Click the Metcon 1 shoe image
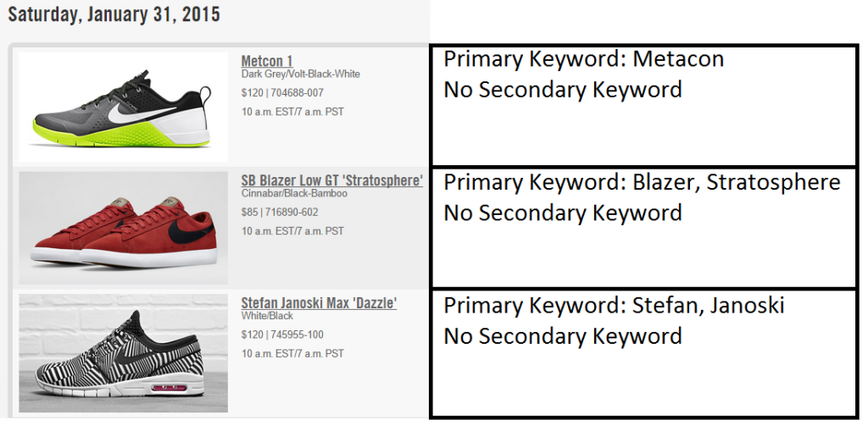This screenshot has height=426, width=868. pos(123,108)
